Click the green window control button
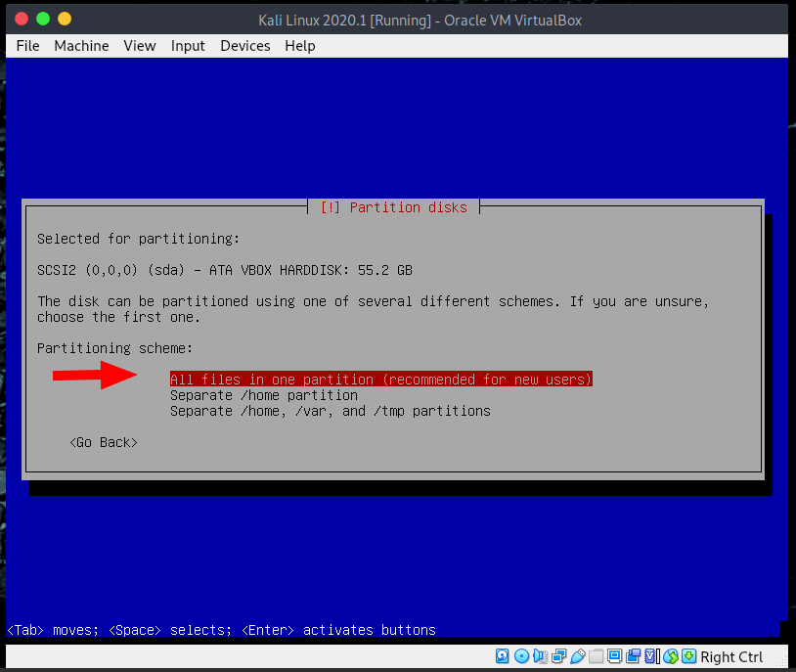Image resolution: width=796 pixels, height=672 pixels. coord(43,20)
